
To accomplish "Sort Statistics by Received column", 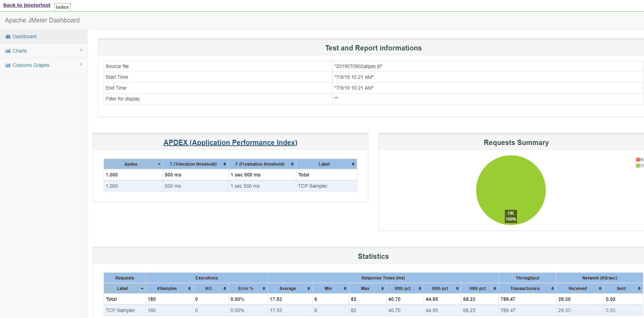I will coord(580,289).
